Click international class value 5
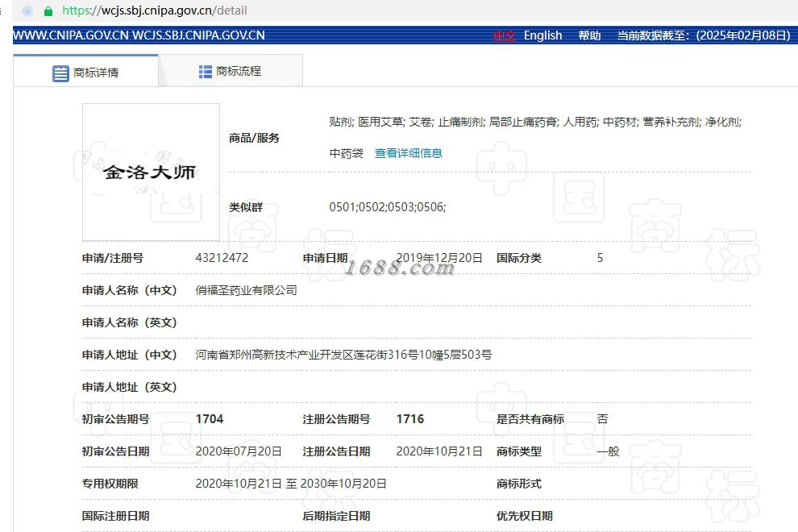This screenshot has height=532, width=798. [x=600, y=258]
